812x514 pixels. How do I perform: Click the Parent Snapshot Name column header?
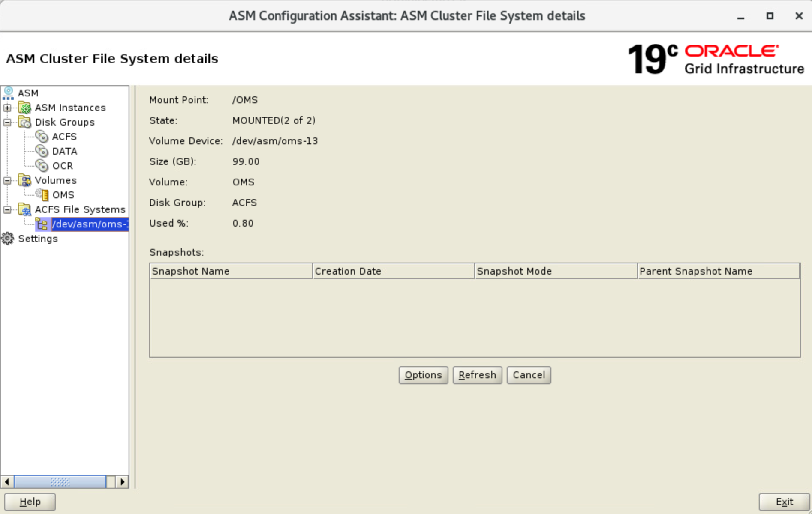(x=719, y=271)
